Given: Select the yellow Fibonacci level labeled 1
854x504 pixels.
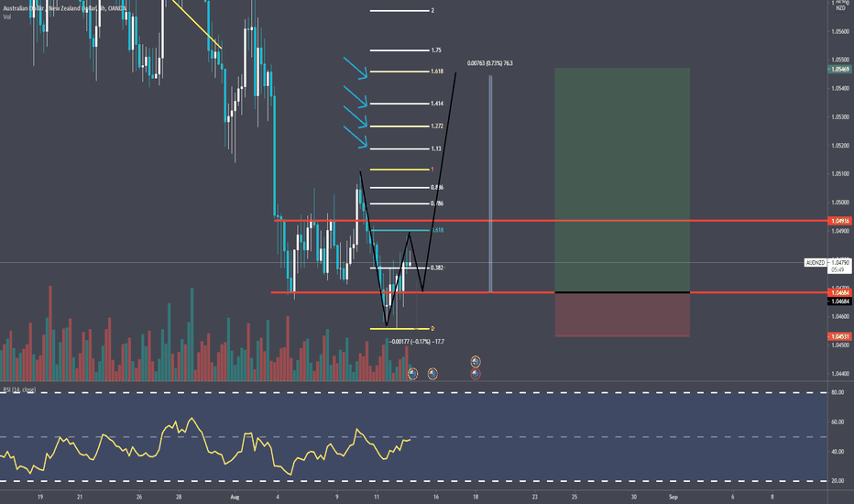Looking at the screenshot, I should click(x=400, y=170).
